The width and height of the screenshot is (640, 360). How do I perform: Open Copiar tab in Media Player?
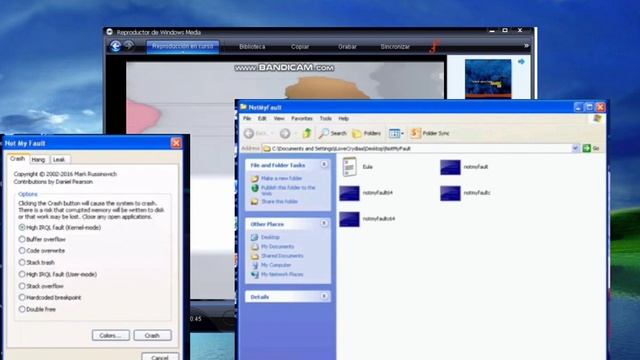coord(300,47)
